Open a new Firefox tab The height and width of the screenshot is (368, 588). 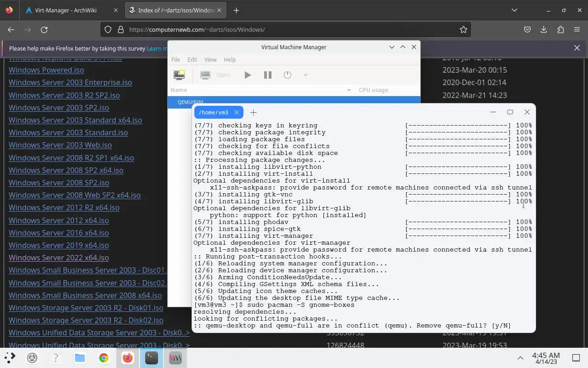pos(236,10)
